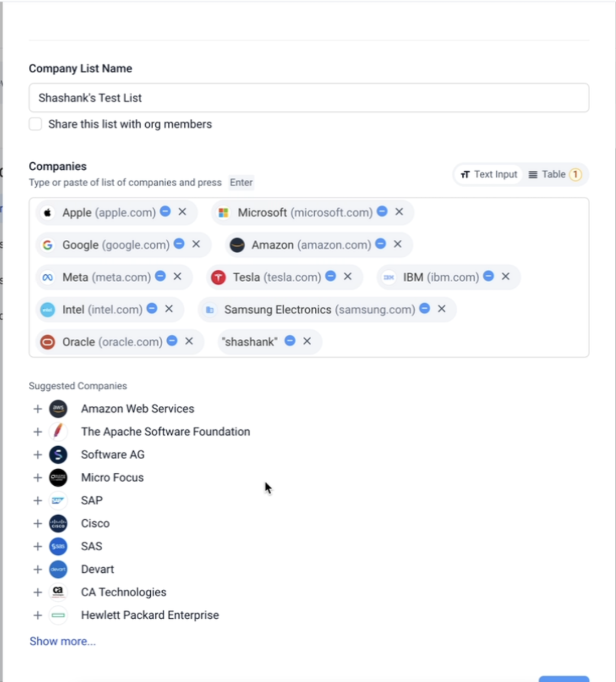Click the Meta company chip logo
Viewport: 616px width, 682px height.
[x=48, y=277]
